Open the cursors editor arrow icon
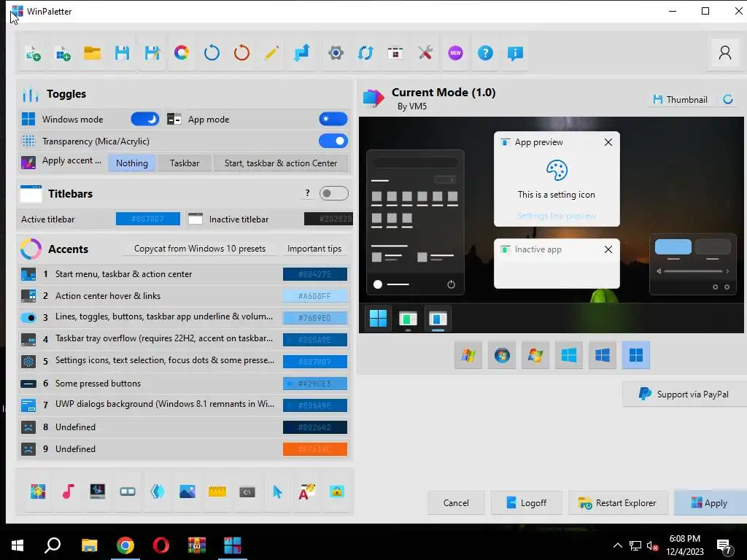 (277, 491)
